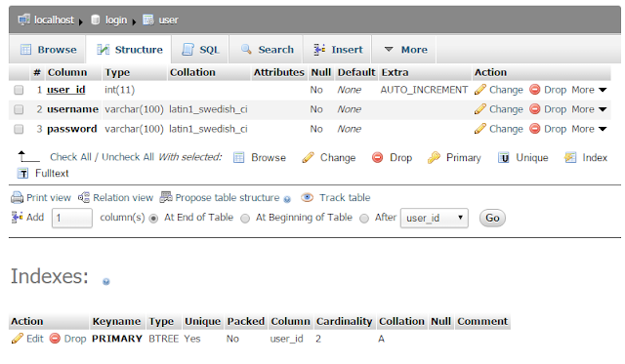
Task: Open the Insert tab
Action: click(338, 50)
